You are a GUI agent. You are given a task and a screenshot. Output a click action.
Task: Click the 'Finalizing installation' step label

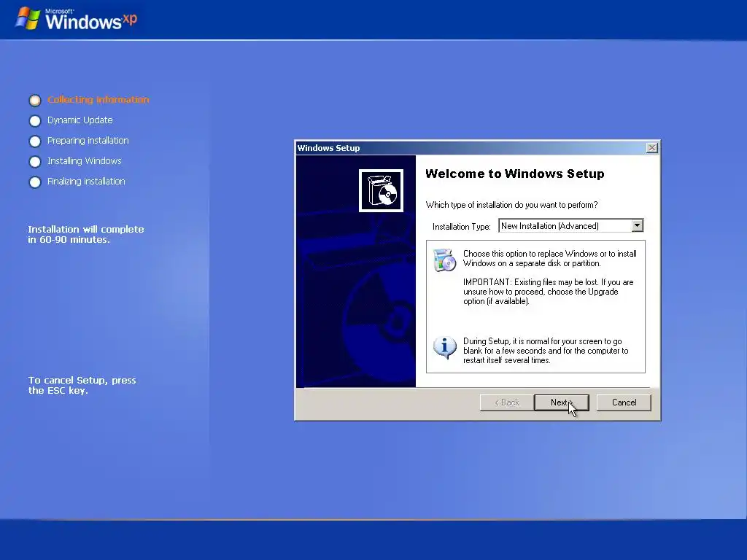coord(86,182)
